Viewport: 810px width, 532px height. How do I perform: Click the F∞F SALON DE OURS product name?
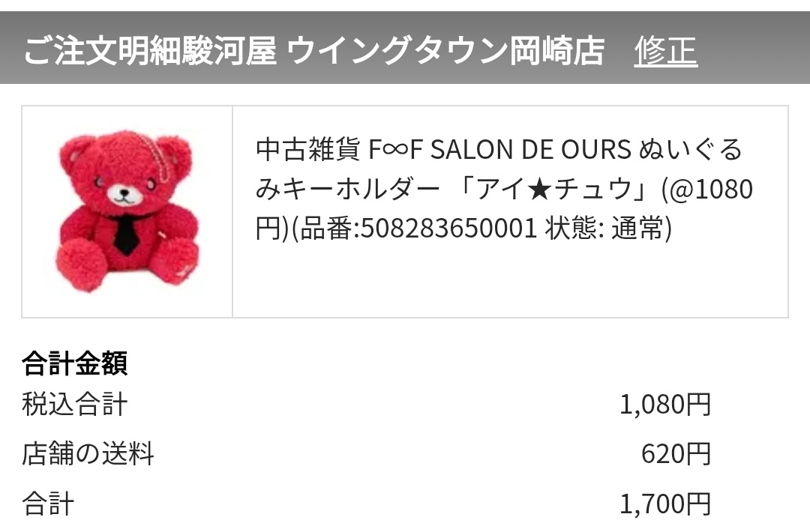coord(499,150)
